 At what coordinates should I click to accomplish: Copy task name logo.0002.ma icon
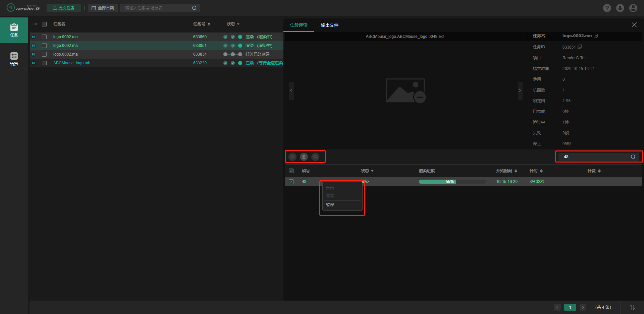pos(596,36)
